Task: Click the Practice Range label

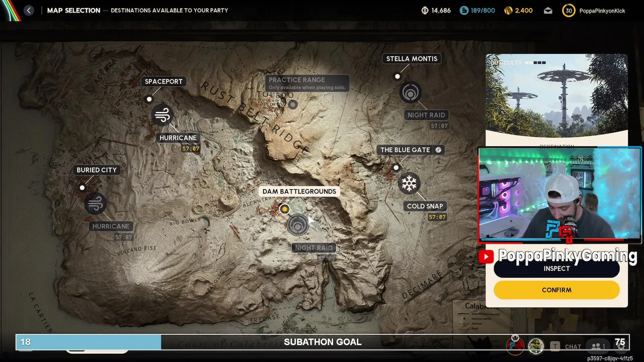Action: pyautogui.click(x=307, y=83)
